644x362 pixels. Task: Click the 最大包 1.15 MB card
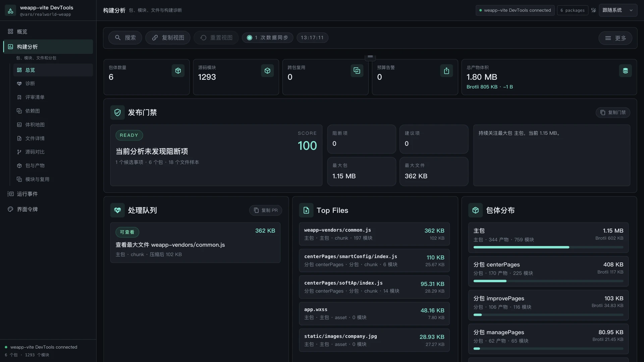click(x=362, y=171)
